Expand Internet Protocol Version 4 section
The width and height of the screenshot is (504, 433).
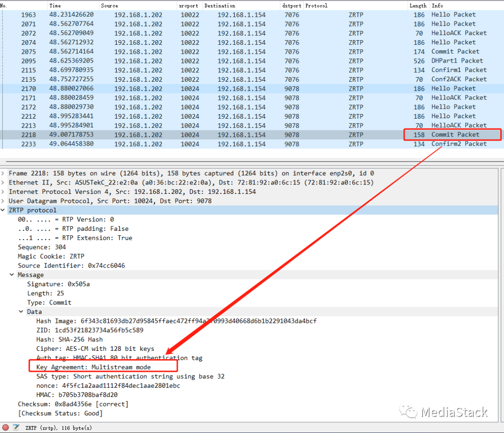pos(4,192)
